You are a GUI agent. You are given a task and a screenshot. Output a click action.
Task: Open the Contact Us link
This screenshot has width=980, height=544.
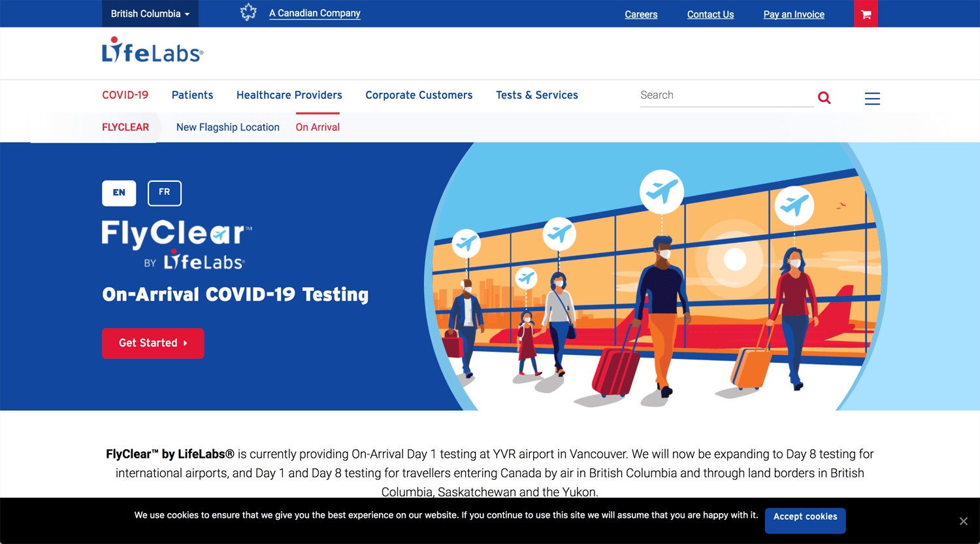tap(710, 14)
